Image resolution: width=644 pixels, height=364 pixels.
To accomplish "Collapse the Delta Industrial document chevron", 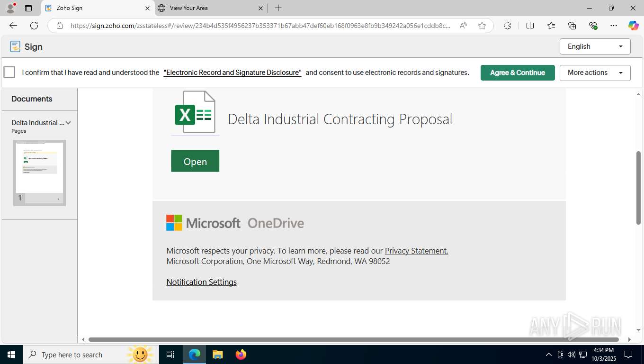I will (68, 123).
